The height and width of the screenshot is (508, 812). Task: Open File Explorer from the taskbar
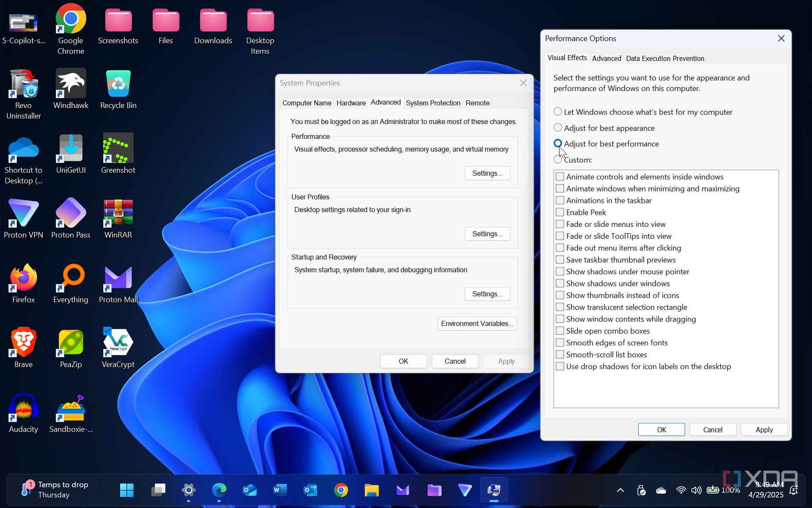pos(372,490)
